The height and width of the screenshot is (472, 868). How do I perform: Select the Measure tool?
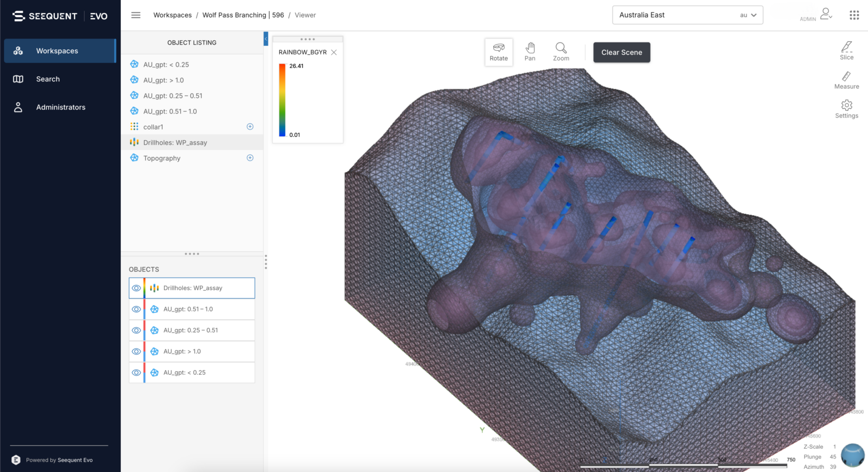tap(846, 80)
